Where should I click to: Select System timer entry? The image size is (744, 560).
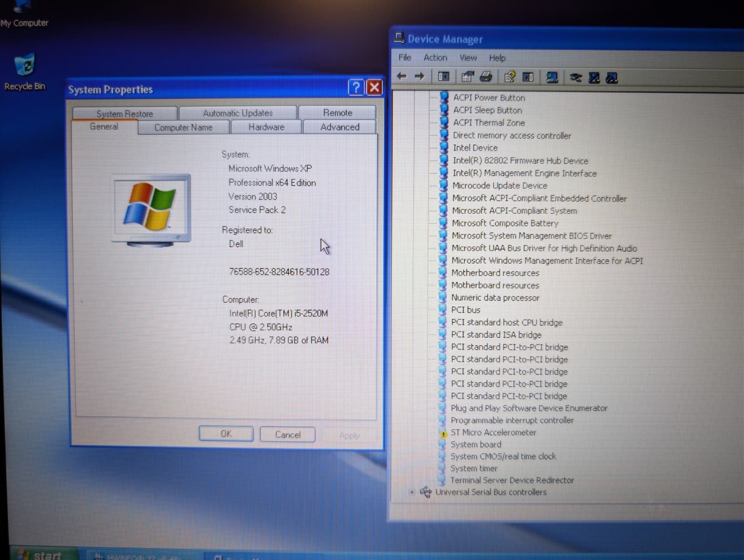coord(473,468)
